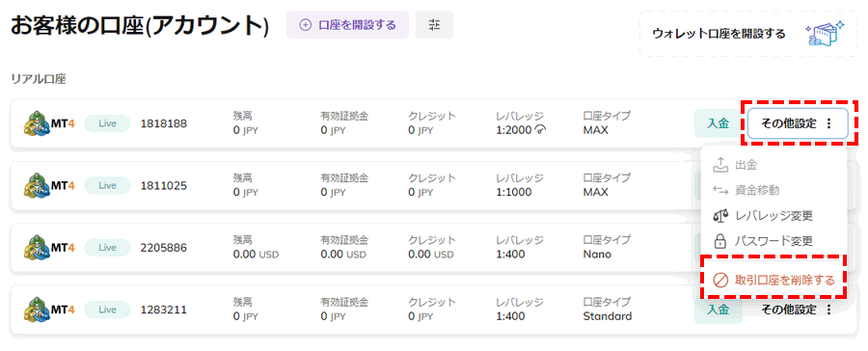
Task: Choose 取引口座を削除する menu option
Action: pos(773,281)
